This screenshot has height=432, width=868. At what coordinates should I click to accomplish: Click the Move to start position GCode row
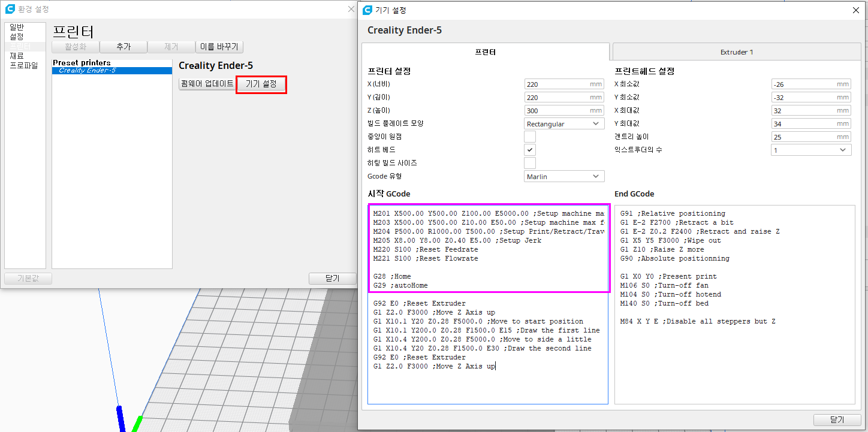478,321
